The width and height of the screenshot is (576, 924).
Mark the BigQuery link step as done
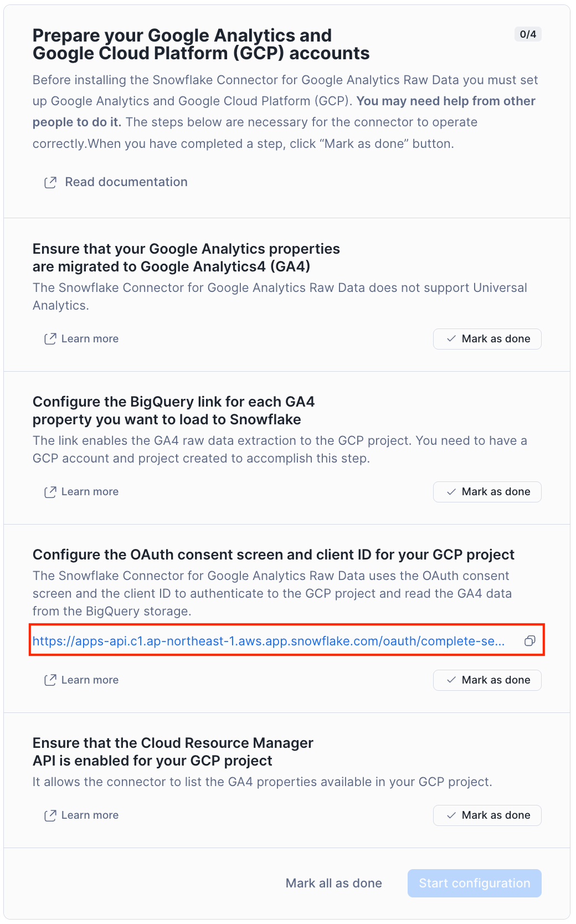487,492
